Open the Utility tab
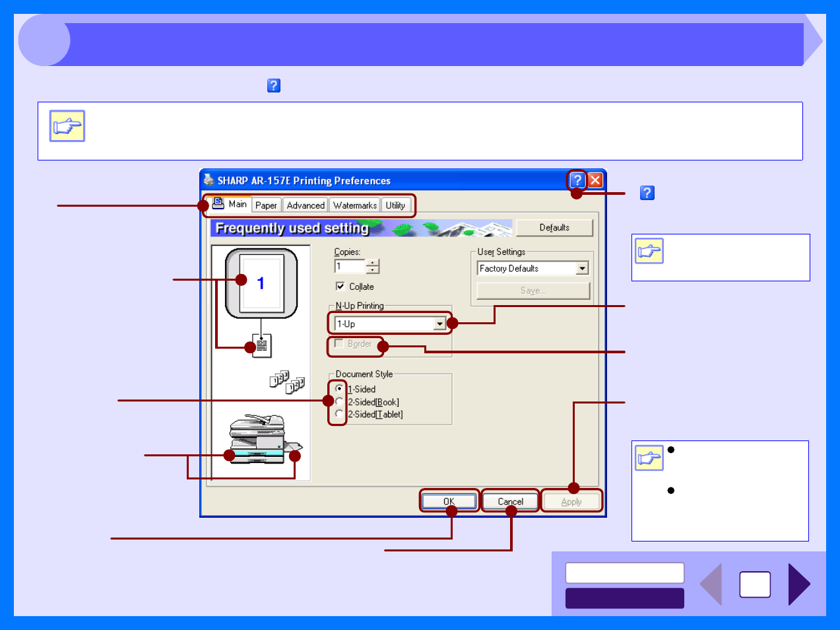 tap(395, 206)
